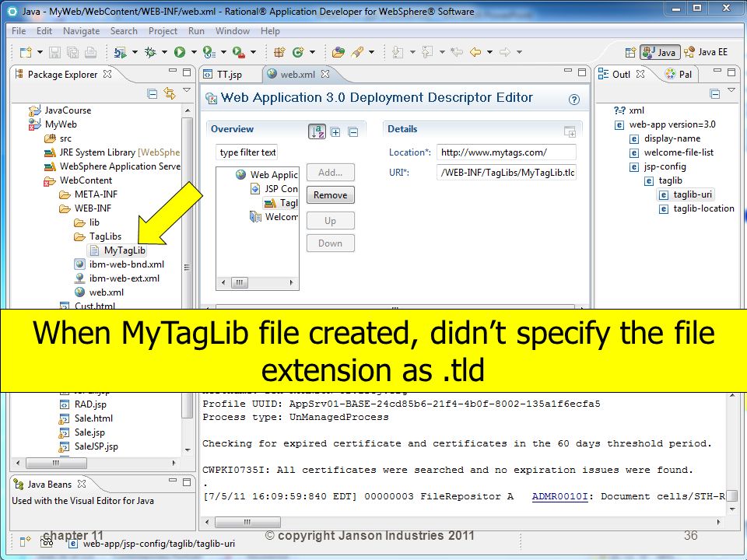Viewport: 747px width, 560px height.
Task: Open New wizard dropdown arrow
Action: 40,52
